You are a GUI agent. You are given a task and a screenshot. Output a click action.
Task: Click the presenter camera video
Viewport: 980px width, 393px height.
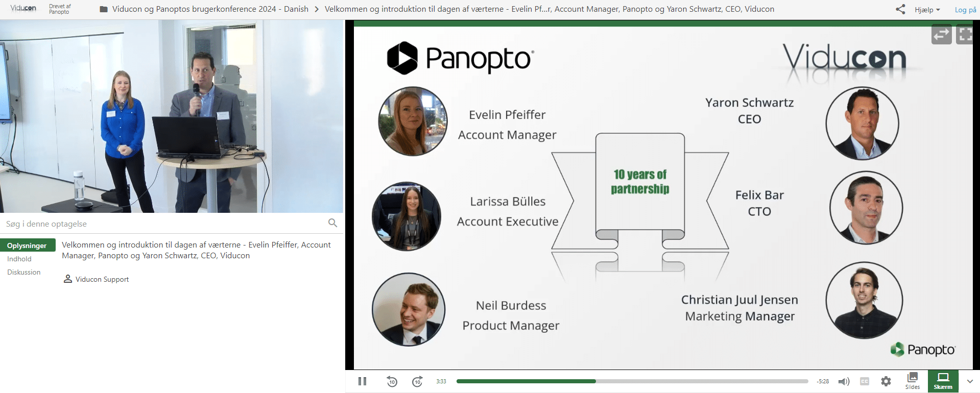[172, 116]
